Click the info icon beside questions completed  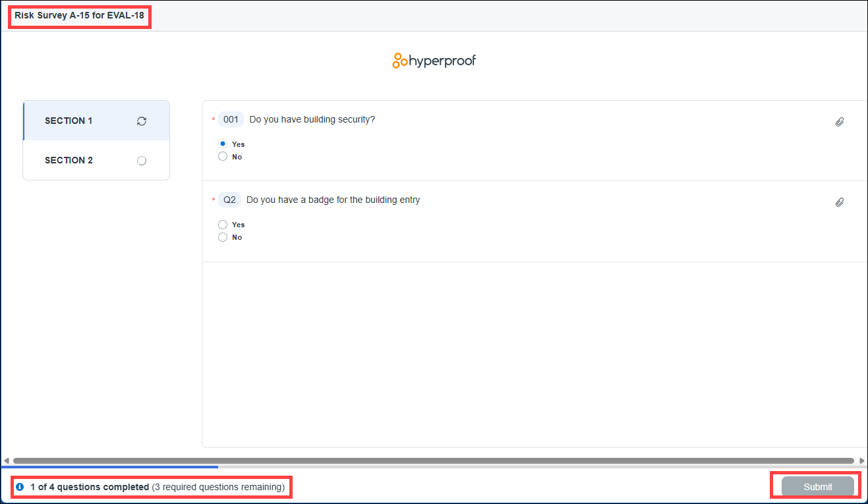pyautogui.click(x=20, y=487)
